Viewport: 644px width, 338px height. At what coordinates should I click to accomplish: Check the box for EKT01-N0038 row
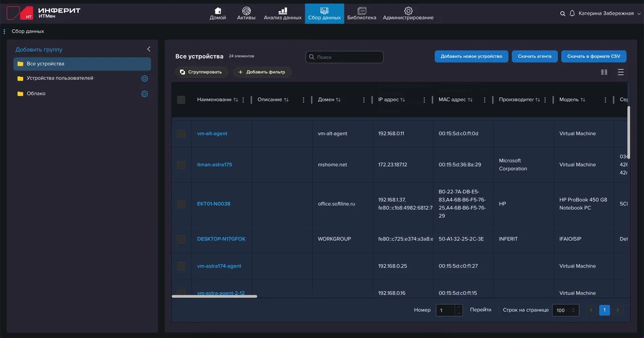point(181,204)
